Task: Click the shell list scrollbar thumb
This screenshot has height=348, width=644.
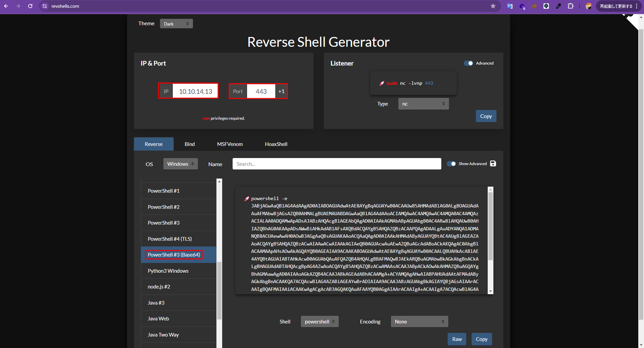Action: pyautogui.click(x=219, y=291)
